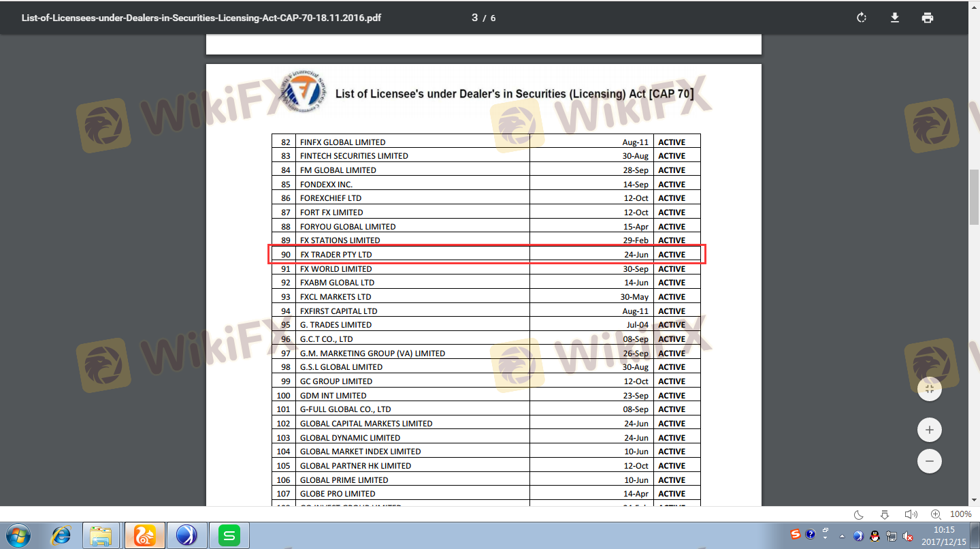Show hidden system tray icons
Viewport: 980px width, 549px height.
[843, 535]
